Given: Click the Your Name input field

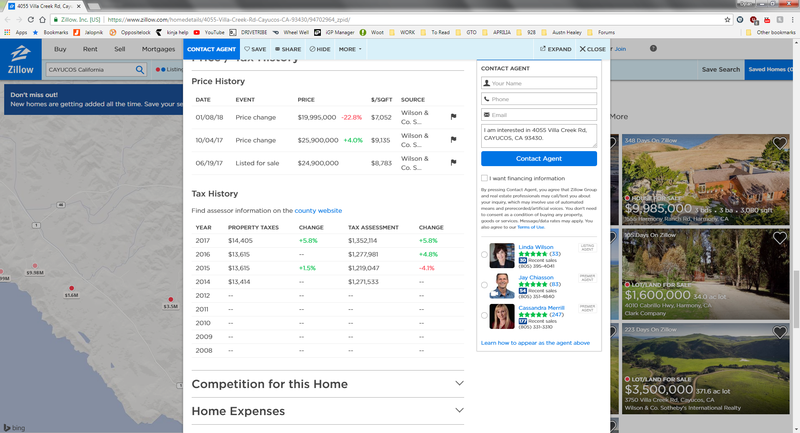Looking at the screenshot, I should click(x=539, y=83).
